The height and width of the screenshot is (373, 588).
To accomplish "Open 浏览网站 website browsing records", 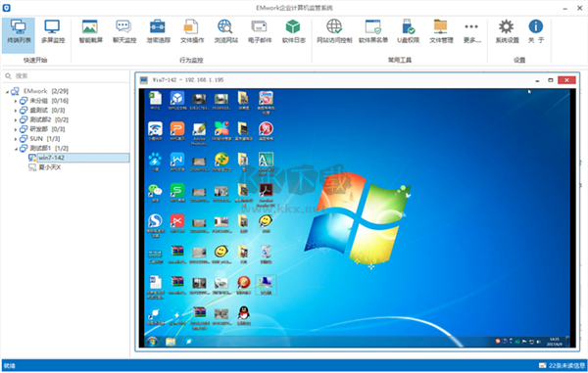I will pos(225,31).
